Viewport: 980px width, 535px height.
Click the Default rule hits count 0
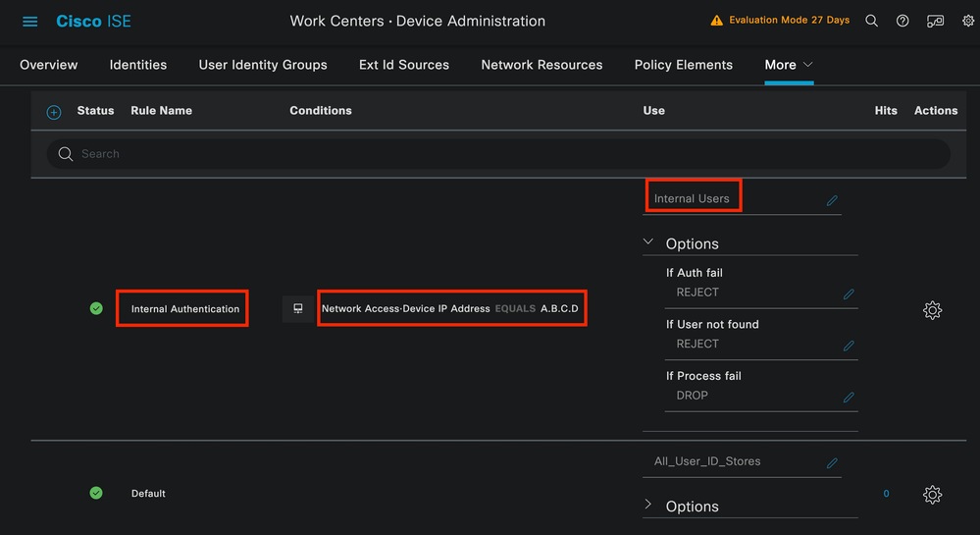point(886,494)
